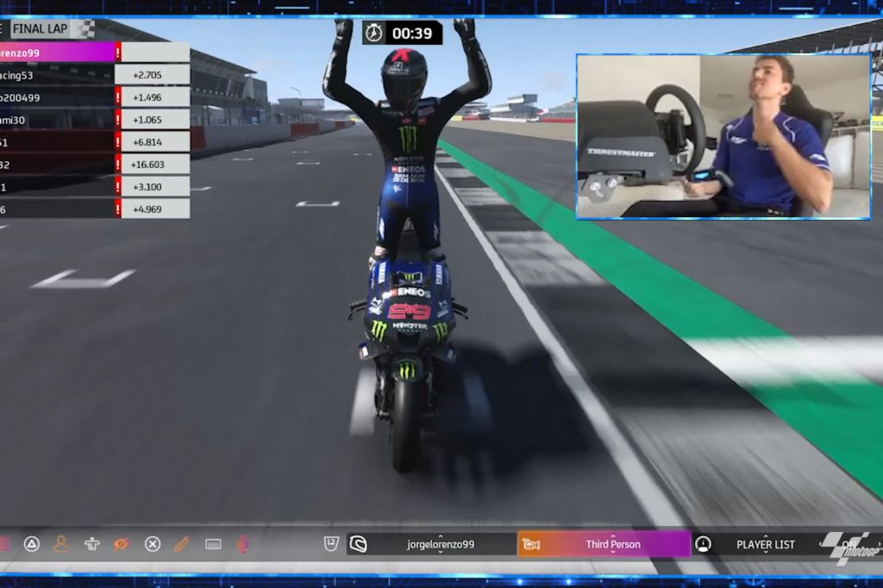Toggle the orange crossed-out eye visibility icon

point(122,544)
